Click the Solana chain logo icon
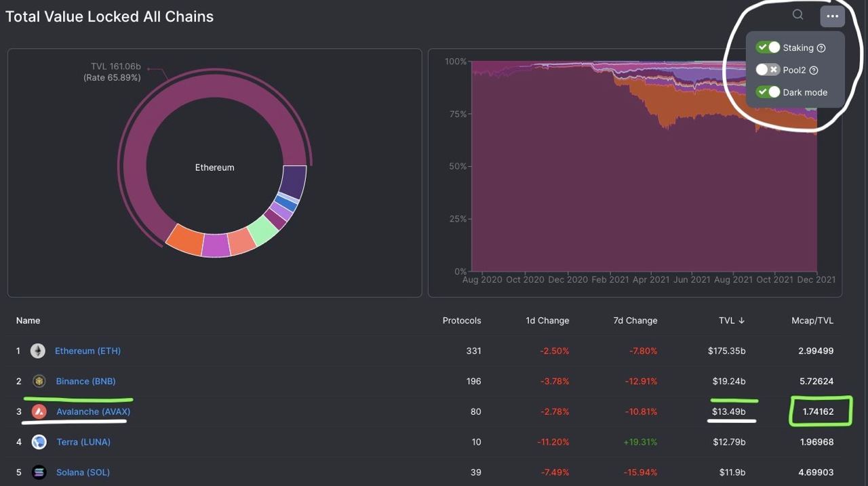This screenshot has height=486, width=868. (39, 472)
